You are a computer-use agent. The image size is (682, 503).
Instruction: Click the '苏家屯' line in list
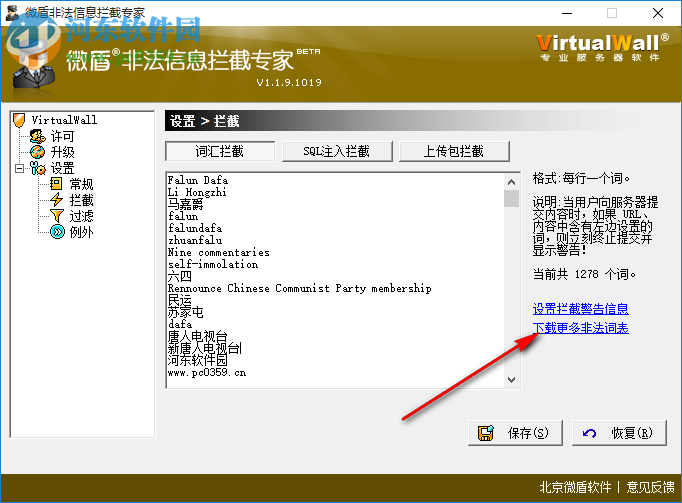[186, 312]
